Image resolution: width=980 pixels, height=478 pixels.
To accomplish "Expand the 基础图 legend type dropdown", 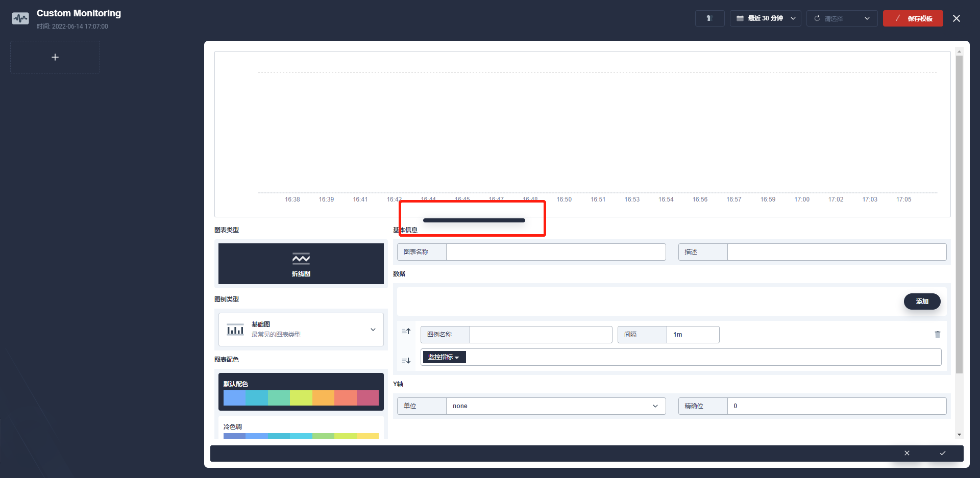I will coord(301,330).
